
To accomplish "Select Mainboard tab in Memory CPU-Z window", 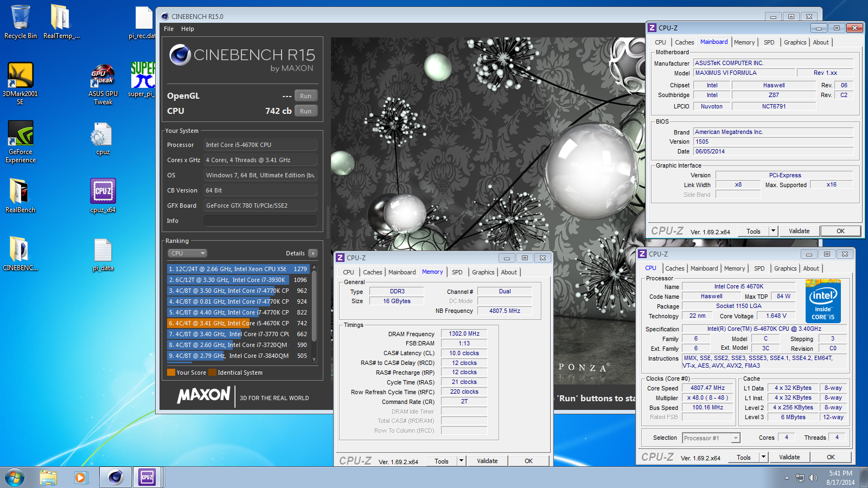I will (402, 272).
